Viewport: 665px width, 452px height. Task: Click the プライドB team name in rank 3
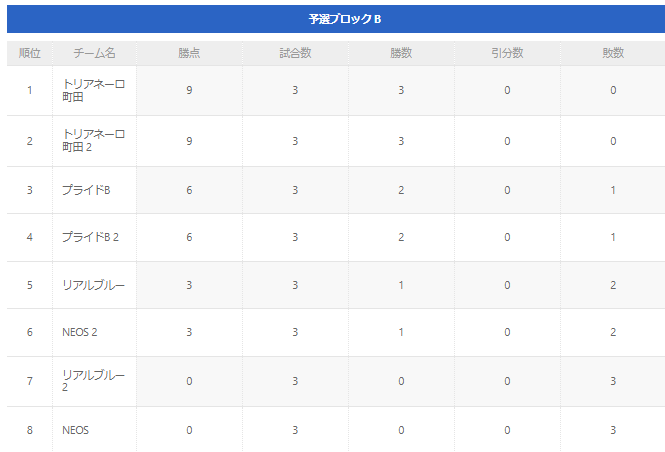(x=86, y=190)
